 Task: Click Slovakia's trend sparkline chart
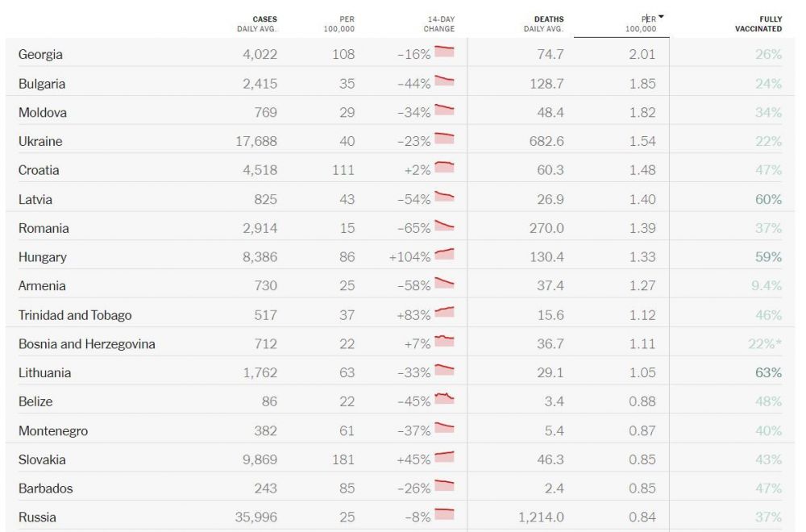point(444,457)
